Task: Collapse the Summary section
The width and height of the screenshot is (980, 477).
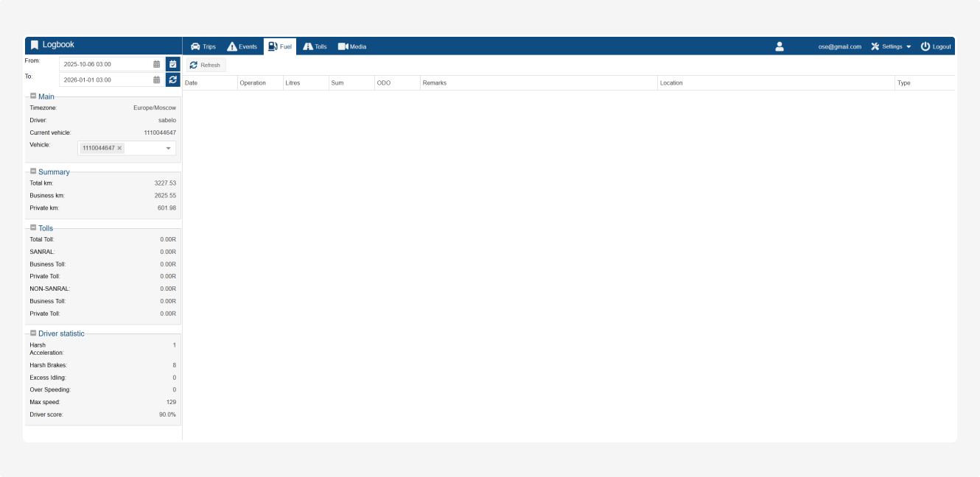Action: tap(33, 172)
